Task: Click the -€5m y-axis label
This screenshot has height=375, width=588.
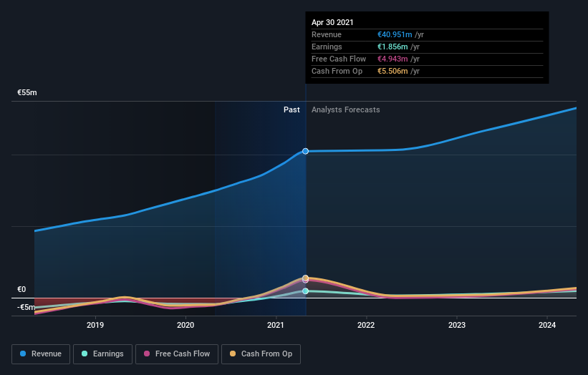Action: click(x=26, y=307)
